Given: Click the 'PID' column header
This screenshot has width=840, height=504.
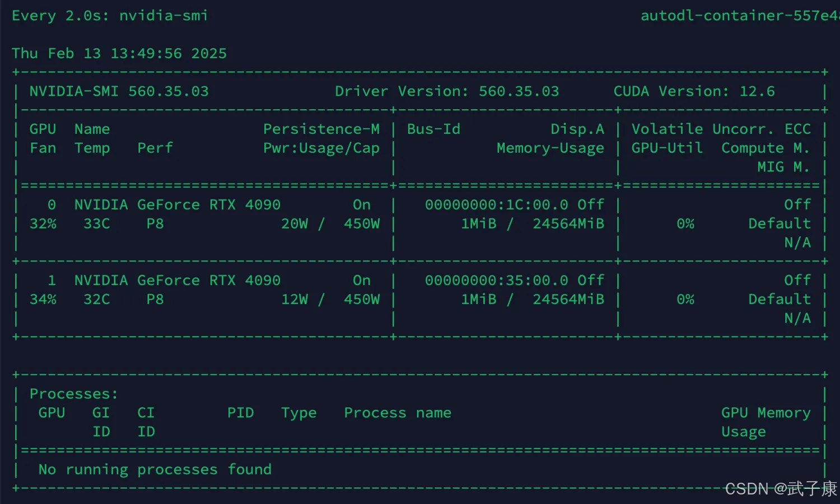Looking at the screenshot, I should tap(240, 413).
